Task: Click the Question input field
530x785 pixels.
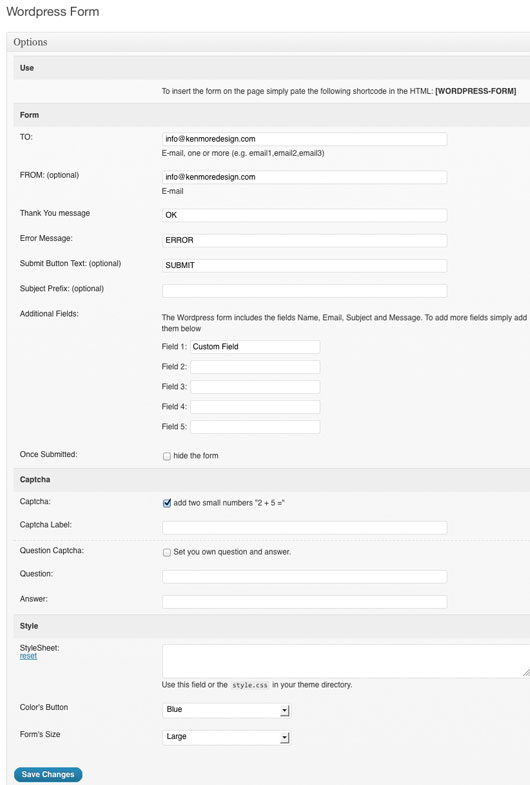Action: (304, 576)
